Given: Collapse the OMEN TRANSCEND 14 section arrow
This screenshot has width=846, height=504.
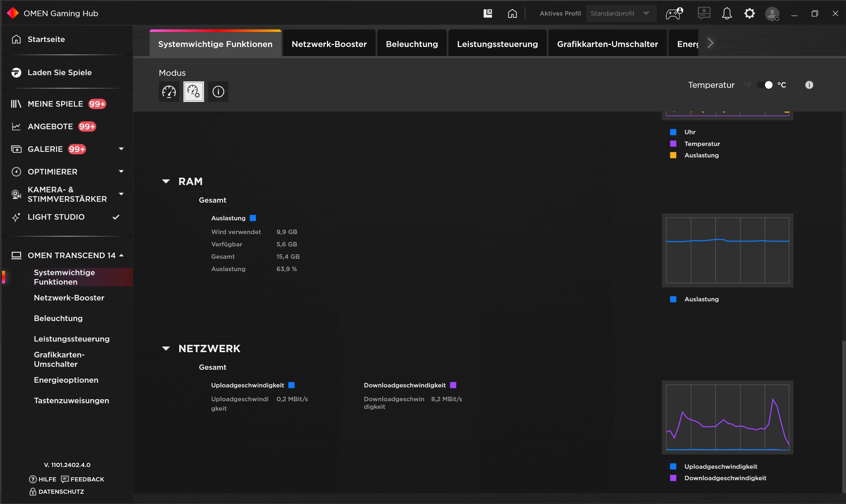Looking at the screenshot, I should (122, 256).
